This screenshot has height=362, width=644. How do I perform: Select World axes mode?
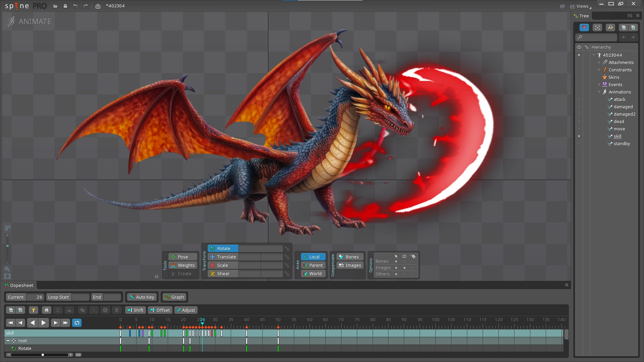[313, 274]
